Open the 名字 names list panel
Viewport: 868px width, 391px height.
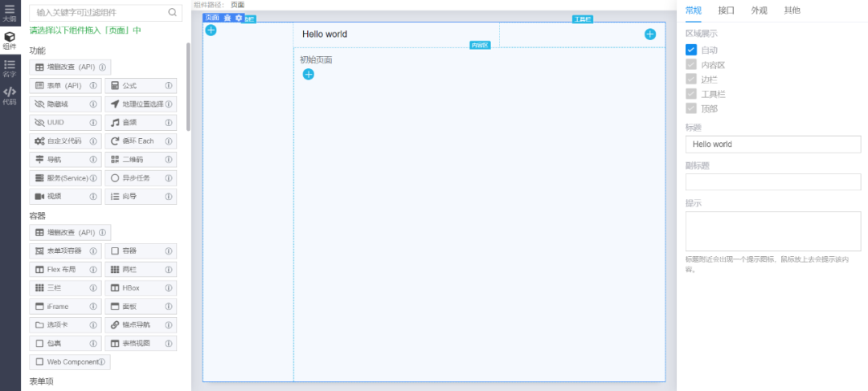[x=10, y=68]
